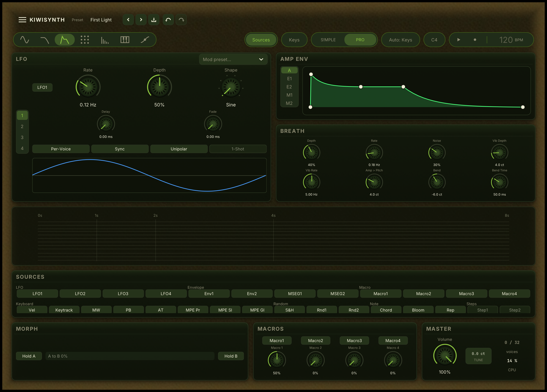Open the Auto: Keys selector
This screenshot has height=392, width=547.
tap(401, 40)
